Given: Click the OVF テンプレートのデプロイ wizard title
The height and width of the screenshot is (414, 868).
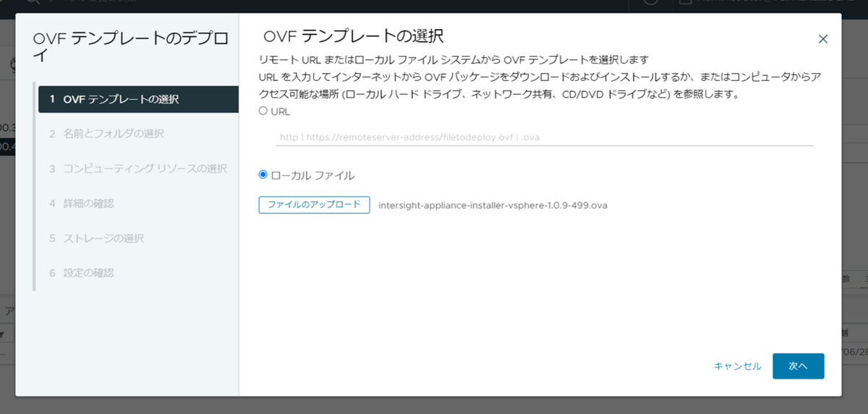Looking at the screenshot, I should pyautogui.click(x=131, y=47).
